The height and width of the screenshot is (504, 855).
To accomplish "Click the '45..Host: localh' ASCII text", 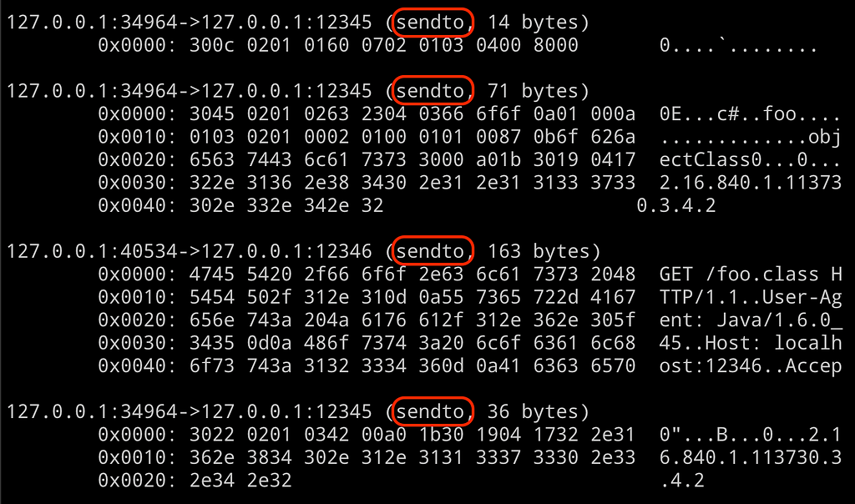I will pos(751,343).
